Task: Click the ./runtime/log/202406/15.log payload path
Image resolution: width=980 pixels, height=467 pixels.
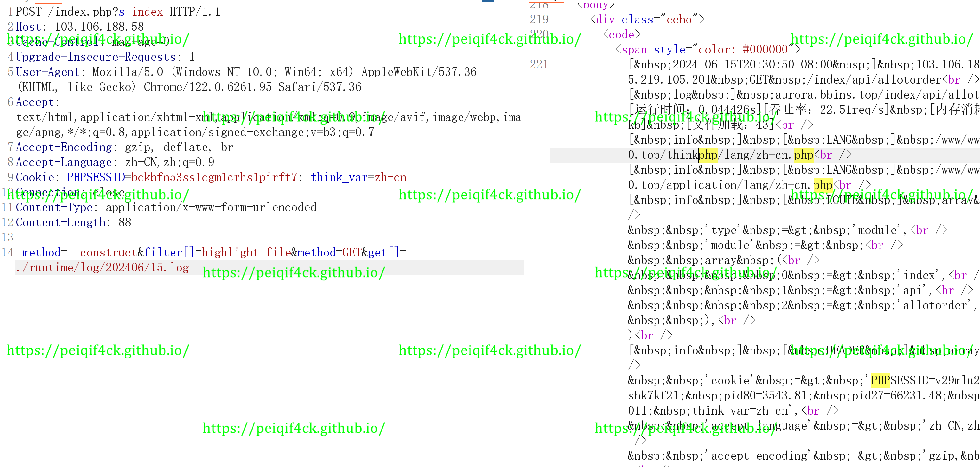Action: click(102, 267)
